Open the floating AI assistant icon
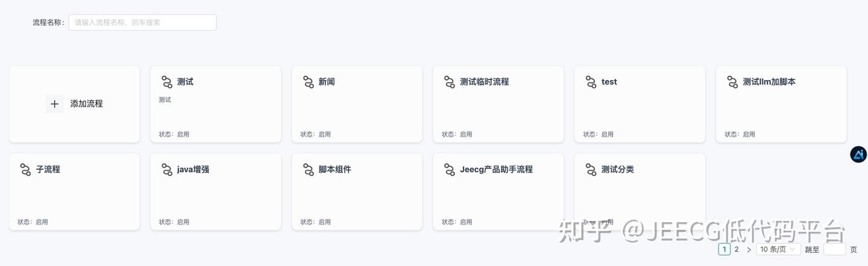 pos(858,155)
